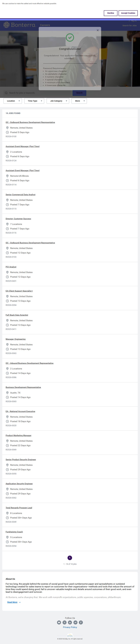Visit Bonterra's Facebook page

[x=81, y=622]
